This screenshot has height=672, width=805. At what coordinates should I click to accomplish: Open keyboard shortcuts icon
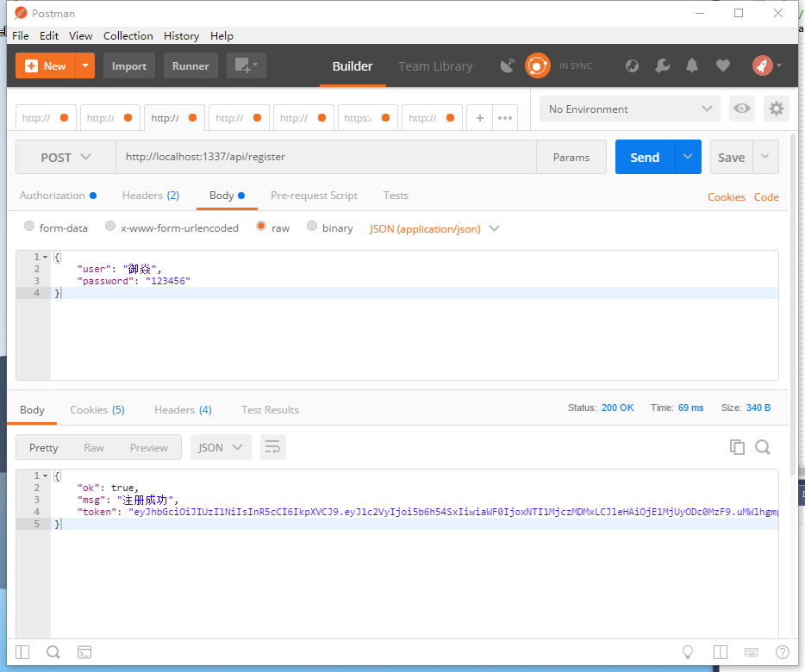(751, 652)
